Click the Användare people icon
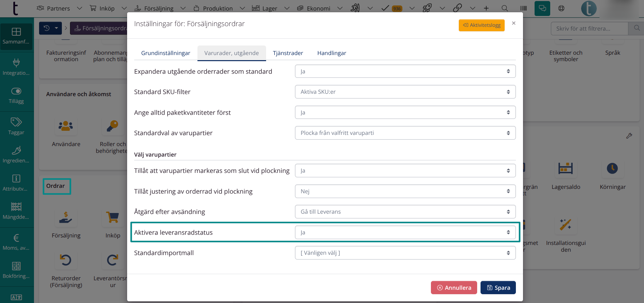The height and width of the screenshot is (303, 644). (x=66, y=126)
